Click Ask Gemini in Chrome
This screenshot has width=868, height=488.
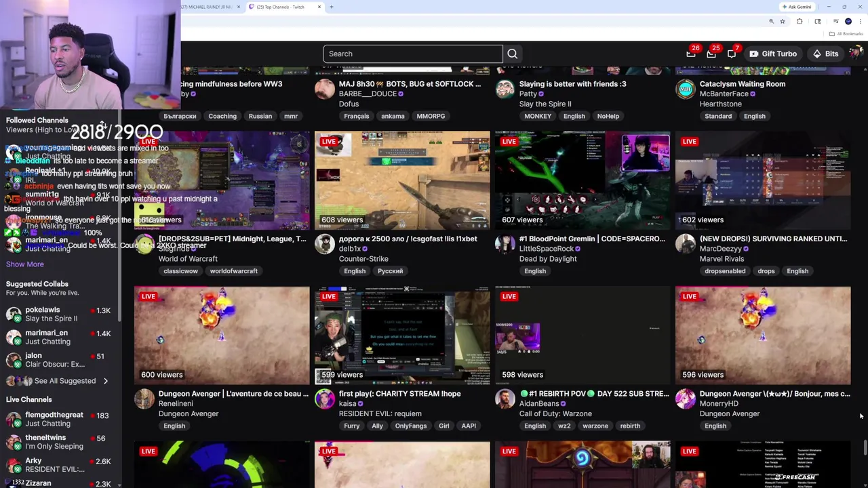point(797,7)
